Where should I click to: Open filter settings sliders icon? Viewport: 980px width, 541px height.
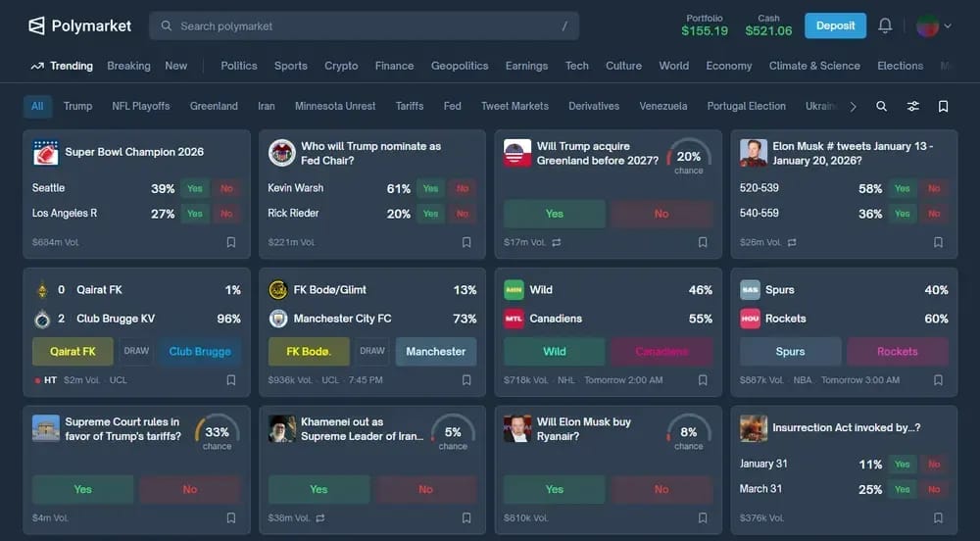[x=913, y=106]
